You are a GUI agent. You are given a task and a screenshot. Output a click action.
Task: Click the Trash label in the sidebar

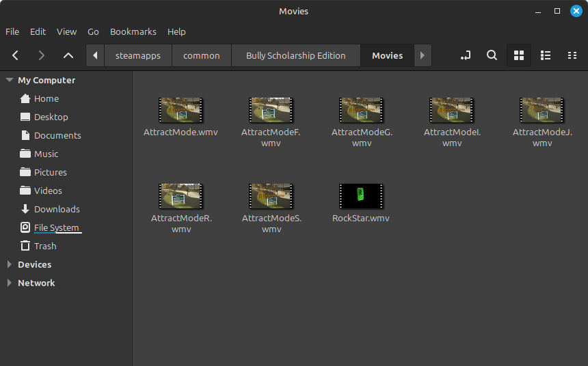coord(45,246)
